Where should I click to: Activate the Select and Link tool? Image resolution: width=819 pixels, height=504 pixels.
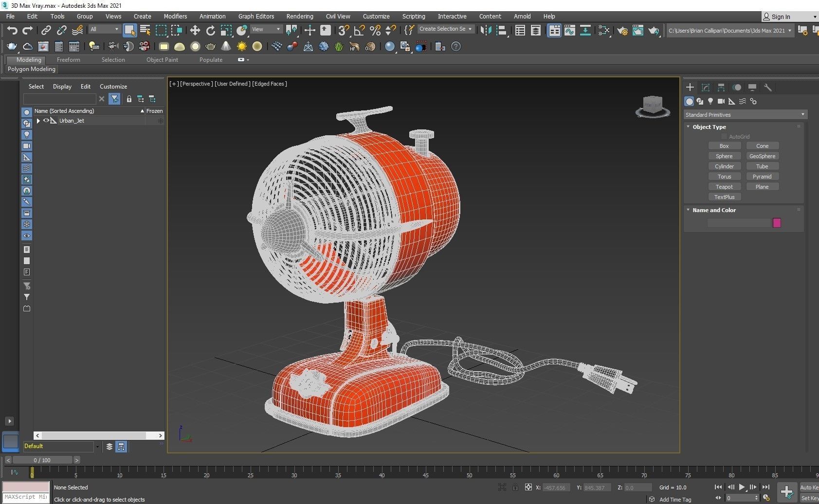(x=46, y=31)
